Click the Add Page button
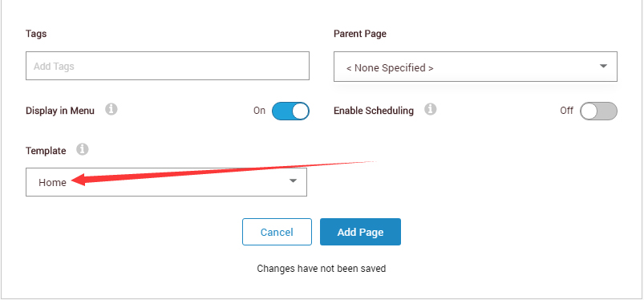 [360, 232]
